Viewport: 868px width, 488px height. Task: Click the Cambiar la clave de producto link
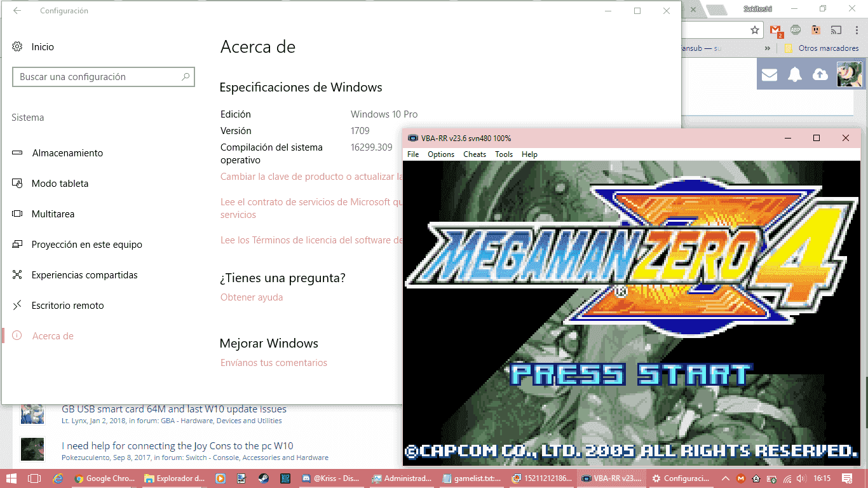coord(311,177)
